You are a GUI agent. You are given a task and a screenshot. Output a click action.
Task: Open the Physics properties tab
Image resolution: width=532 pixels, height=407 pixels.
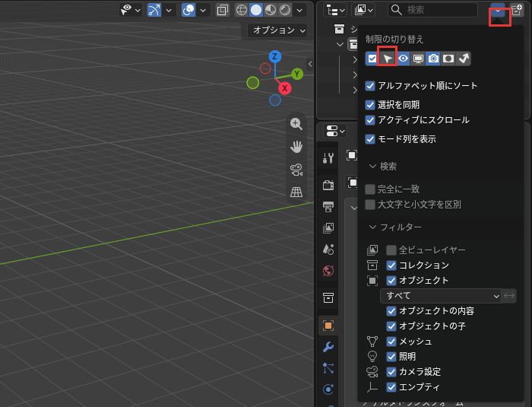(x=328, y=390)
